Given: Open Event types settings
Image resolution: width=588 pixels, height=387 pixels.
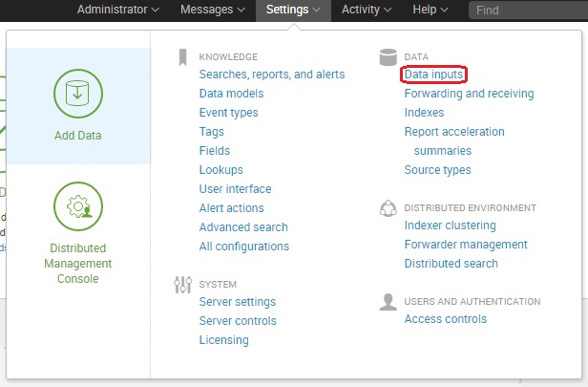Looking at the screenshot, I should (x=229, y=113).
